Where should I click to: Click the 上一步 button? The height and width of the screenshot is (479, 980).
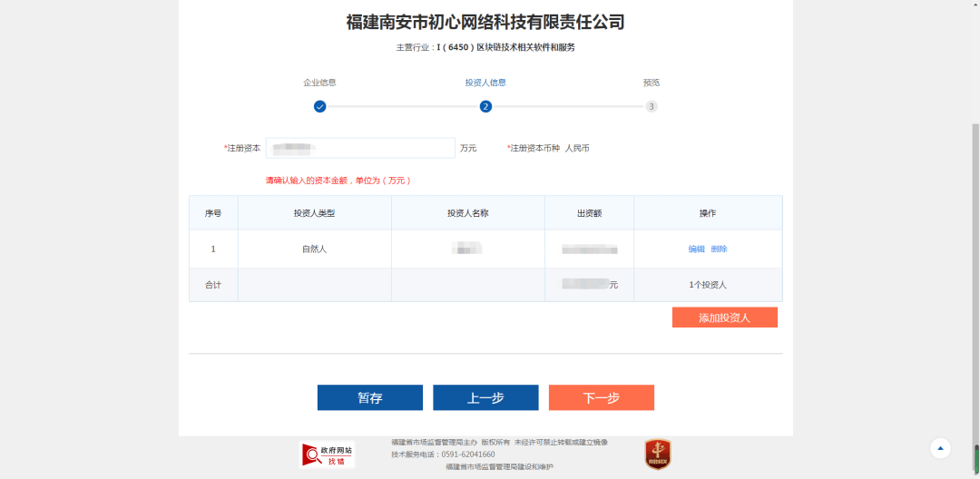click(485, 398)
